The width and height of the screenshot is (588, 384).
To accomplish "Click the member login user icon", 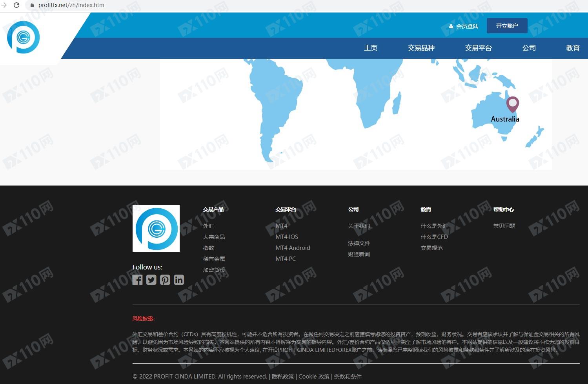I will coord(451,26).
